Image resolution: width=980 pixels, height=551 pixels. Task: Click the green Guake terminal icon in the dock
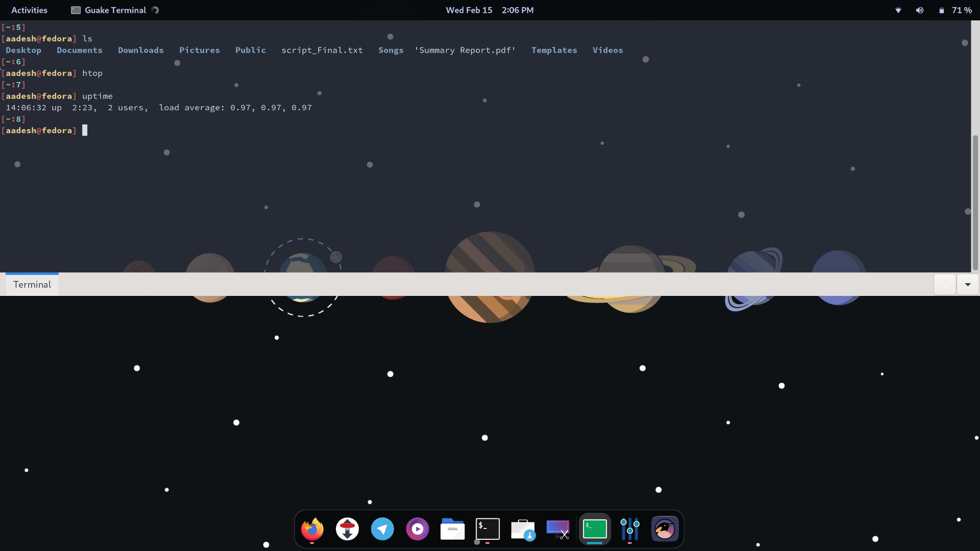[x=595, y=529]
